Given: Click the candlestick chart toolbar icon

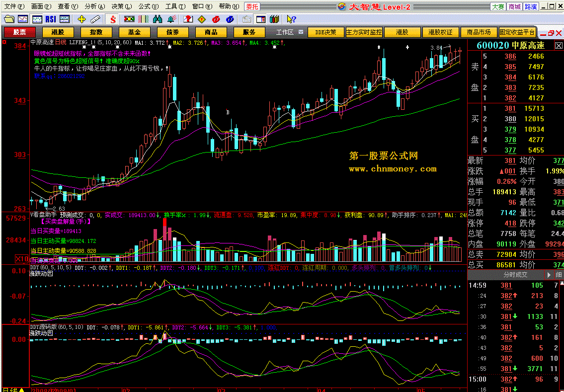Looking at the screenshot, I should (37, 19).
